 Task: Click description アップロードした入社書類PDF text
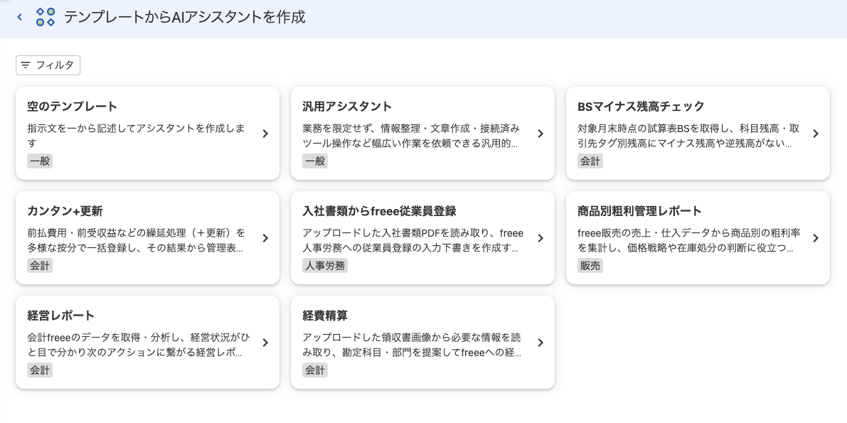[x=413, y=240]
